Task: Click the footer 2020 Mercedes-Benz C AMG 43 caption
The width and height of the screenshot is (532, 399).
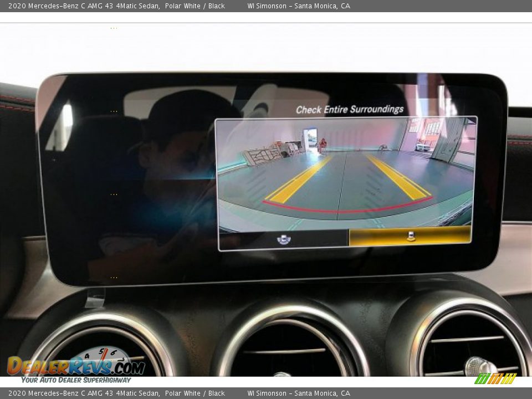Action: (x=84, y=393)
